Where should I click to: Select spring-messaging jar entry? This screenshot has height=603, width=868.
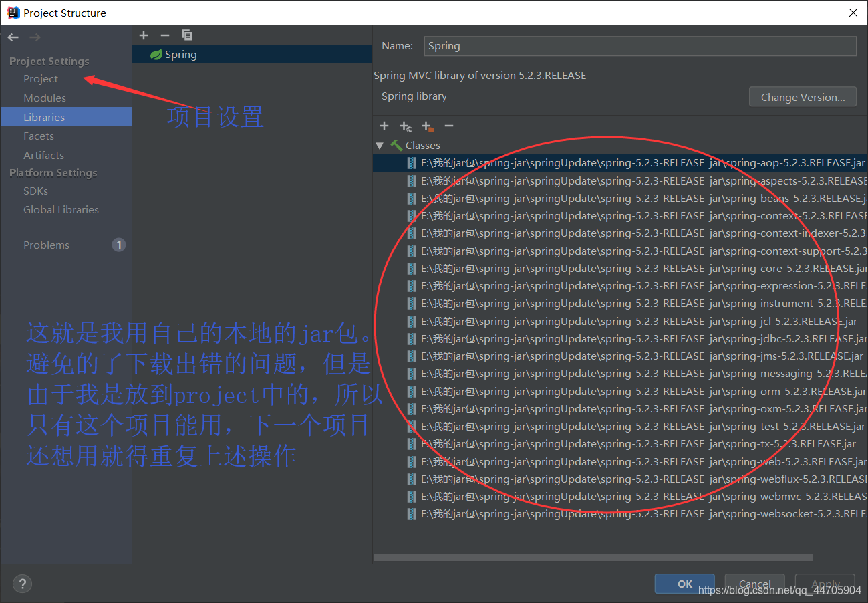(620, 374)
